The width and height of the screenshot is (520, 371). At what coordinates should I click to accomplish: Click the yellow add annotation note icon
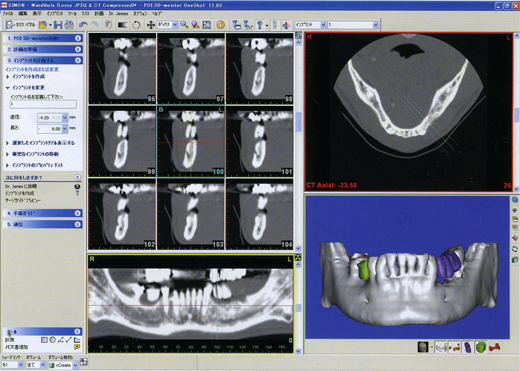pyautogui.click(x=77, y=347)
